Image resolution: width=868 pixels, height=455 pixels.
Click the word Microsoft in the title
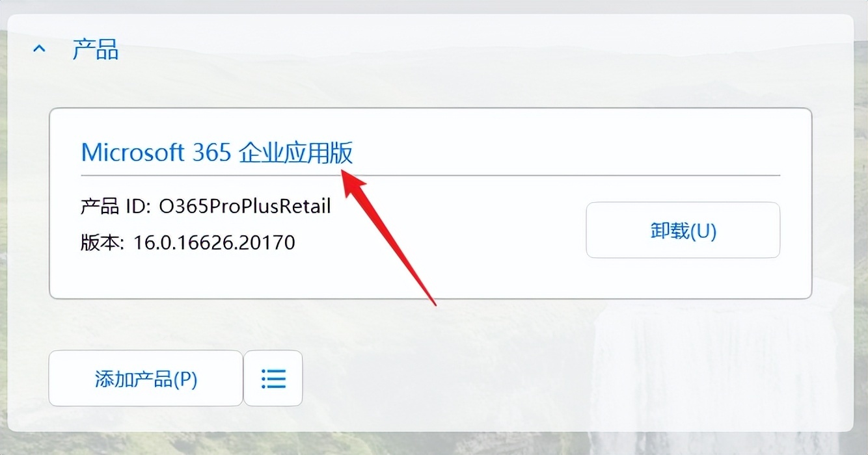pyautogui.click(x=133, y=152)
